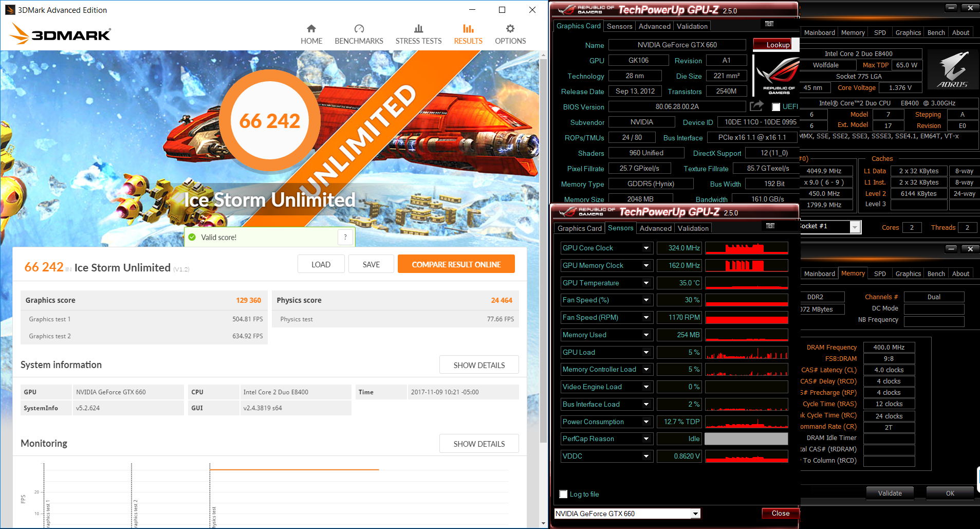
Task: Open Benchmarks gauge icon in 3DMark
Action: click(359, 28)
